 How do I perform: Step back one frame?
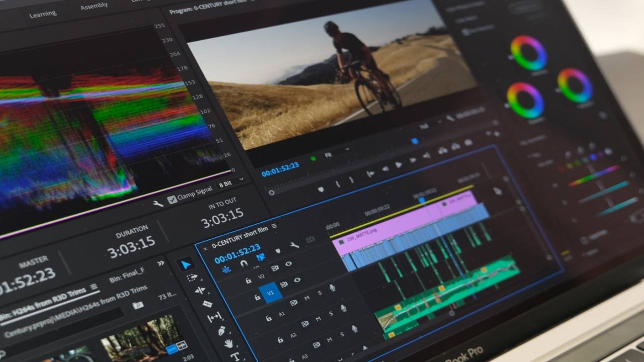[385, 168]
